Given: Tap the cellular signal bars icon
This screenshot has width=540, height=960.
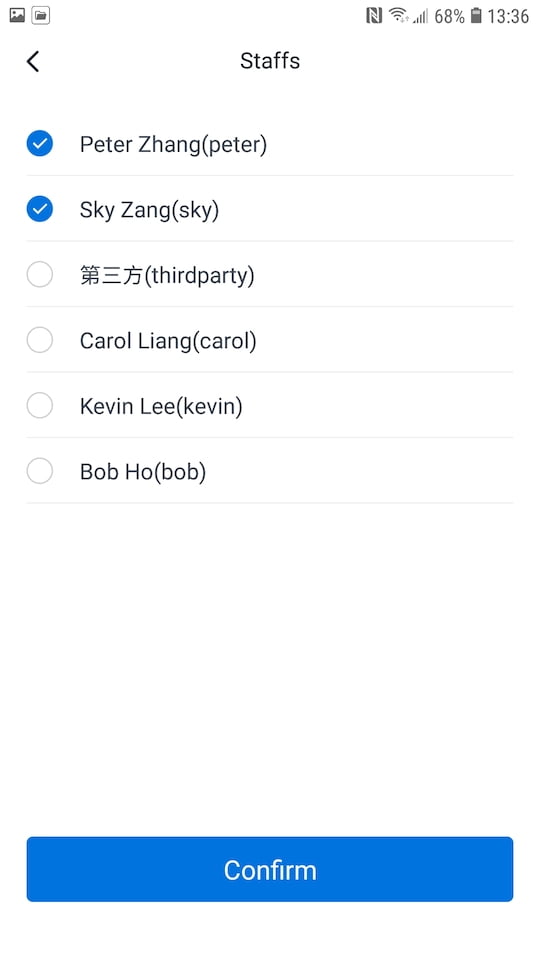Looking at the screenshot, I should (x=421, y=16).
